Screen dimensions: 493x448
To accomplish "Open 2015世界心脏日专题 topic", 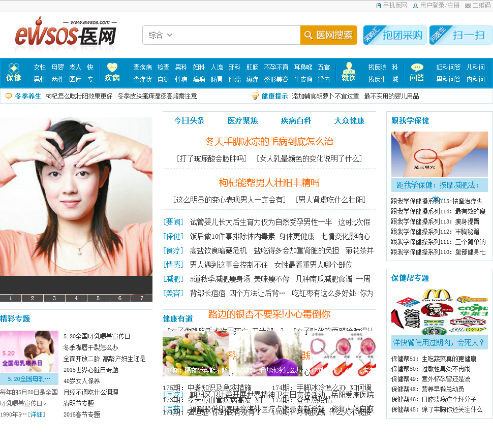I will (x=91, y=370).
